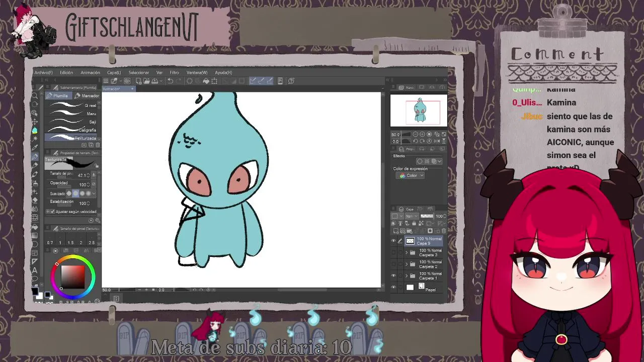Click the Redo arrow in command bar
The width and height of the screenshot is (644, 362).
pyautogui.click(x=179, y=81)
